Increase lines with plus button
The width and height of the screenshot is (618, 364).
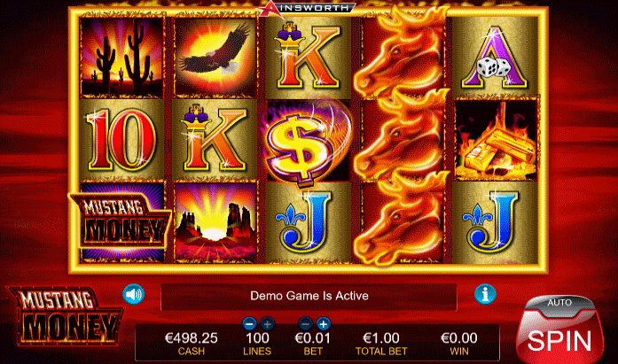click(x=267, y=324)
